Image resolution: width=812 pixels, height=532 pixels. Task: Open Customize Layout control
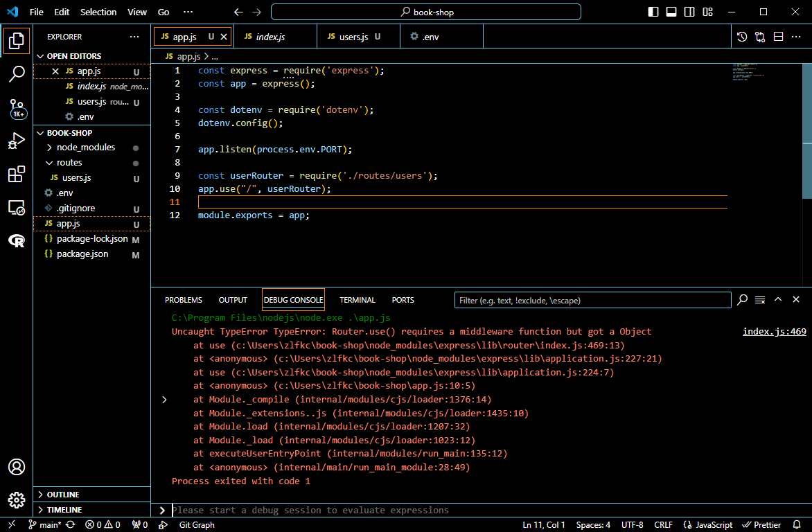pos(708,12)
